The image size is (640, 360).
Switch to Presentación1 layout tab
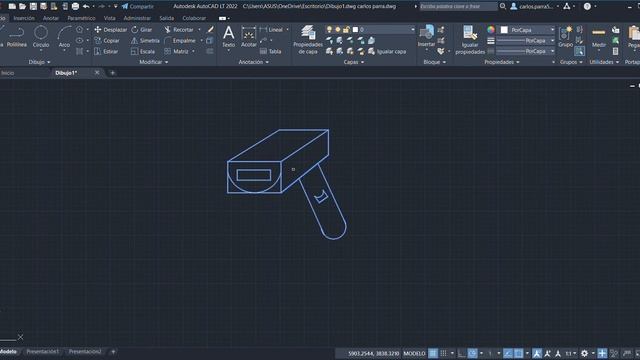42,351
